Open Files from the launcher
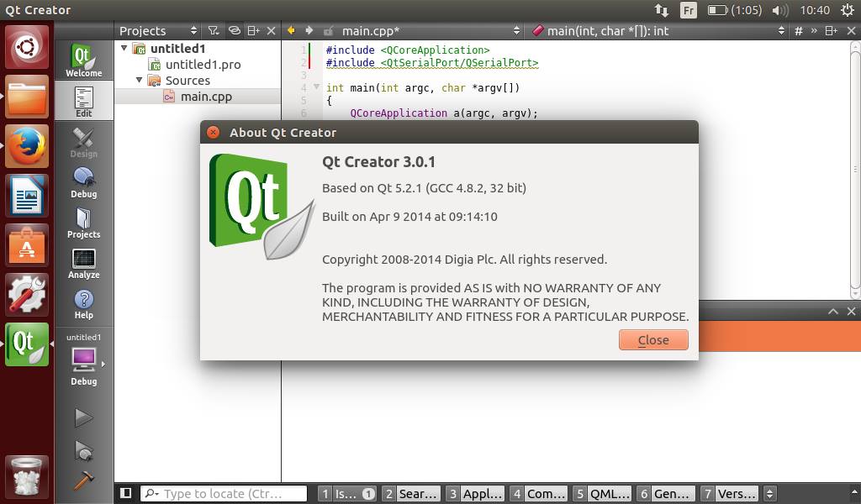The width and height of the screenshot is (861, 504). (27, 97)
